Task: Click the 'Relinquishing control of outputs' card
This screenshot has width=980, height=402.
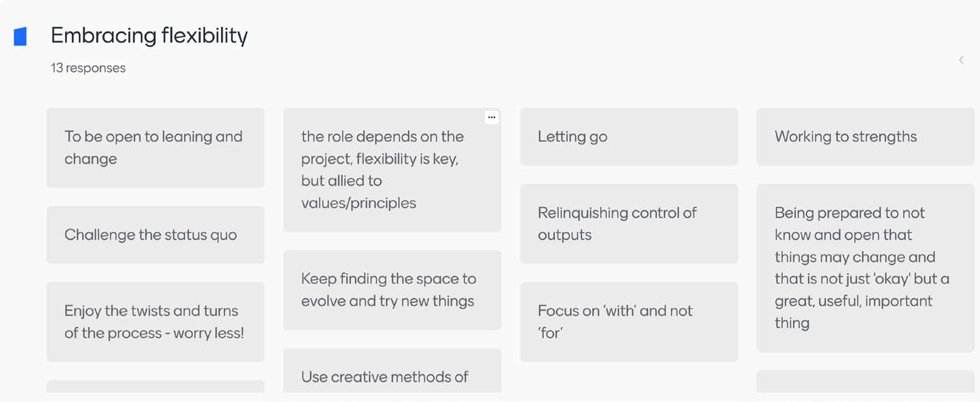Action: [629, 224]
